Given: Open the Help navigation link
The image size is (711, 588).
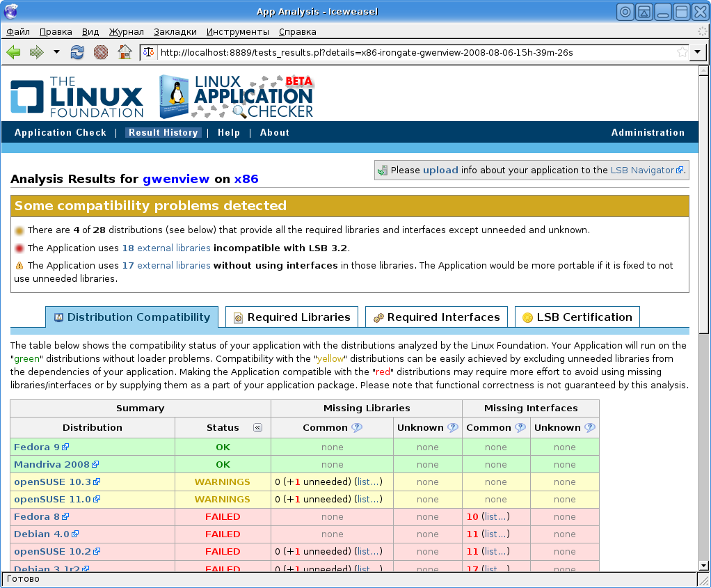Looking at the screenshot, I should [228, 132].
